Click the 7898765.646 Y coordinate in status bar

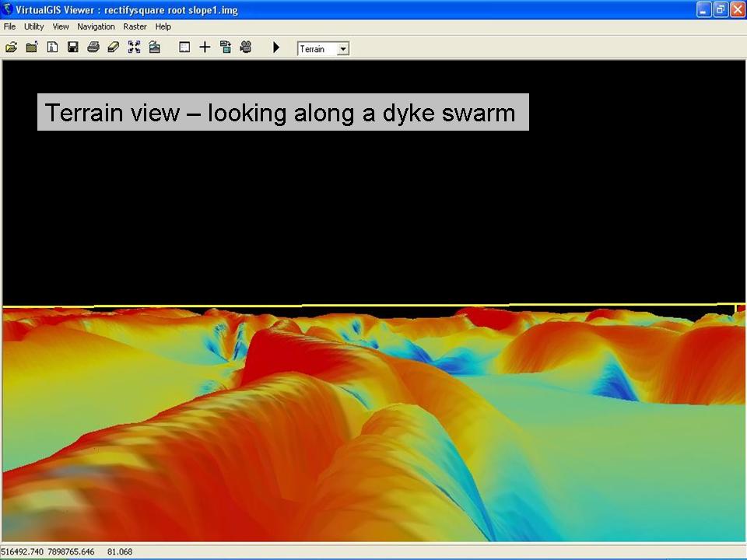(71, 551)
